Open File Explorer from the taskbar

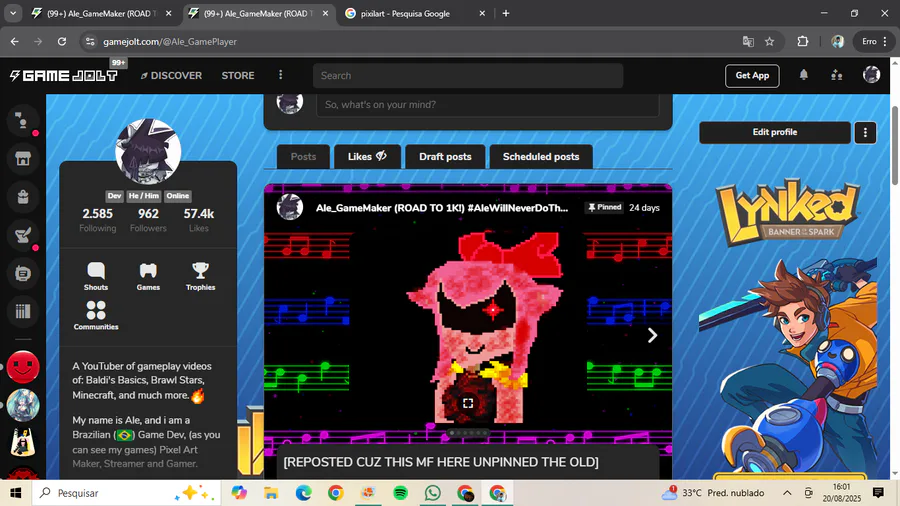271,493
